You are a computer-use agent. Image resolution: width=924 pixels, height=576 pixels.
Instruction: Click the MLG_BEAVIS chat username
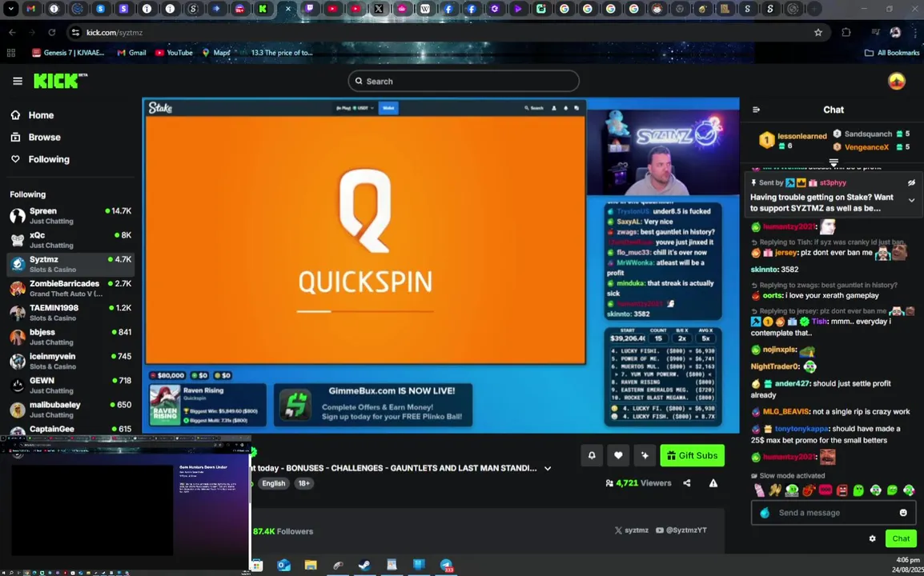click(786, 412)
